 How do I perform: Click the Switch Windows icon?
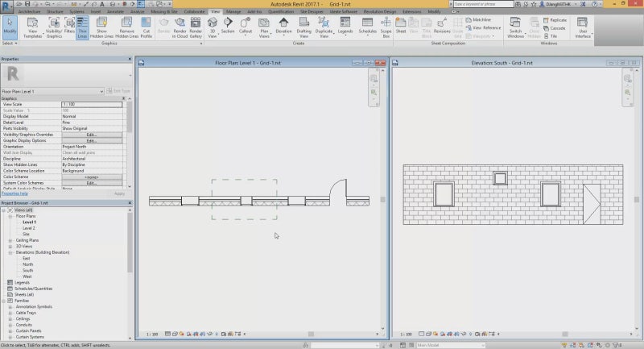point(515,27)
